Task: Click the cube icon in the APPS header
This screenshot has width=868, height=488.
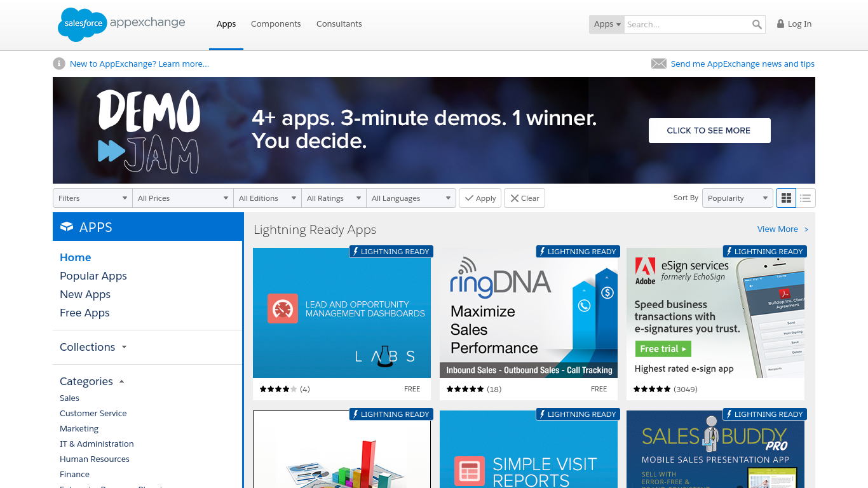Action: pyautogui.click(x=67, y=227)
